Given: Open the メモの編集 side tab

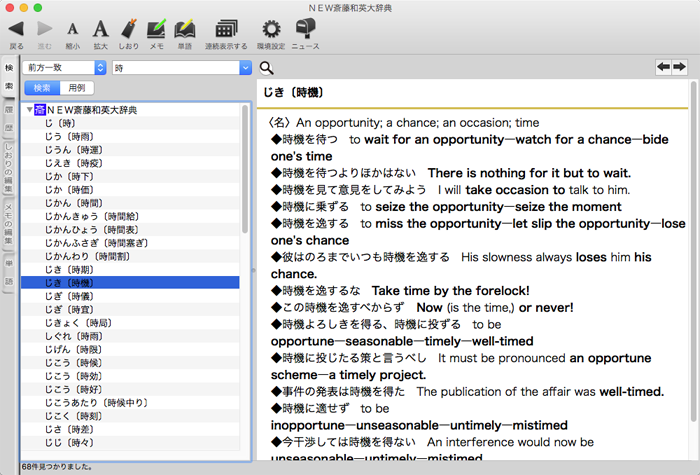Looking at the screenshot, I should 9,225.
